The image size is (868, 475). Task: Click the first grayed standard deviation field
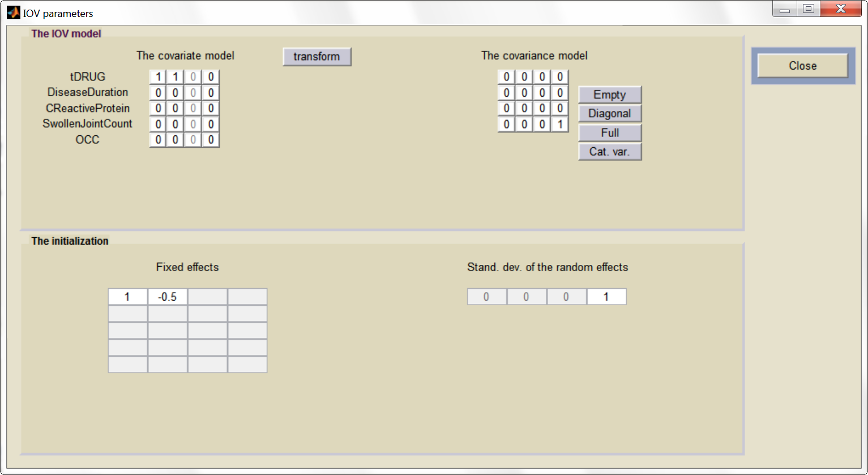(x=486, y=296)
